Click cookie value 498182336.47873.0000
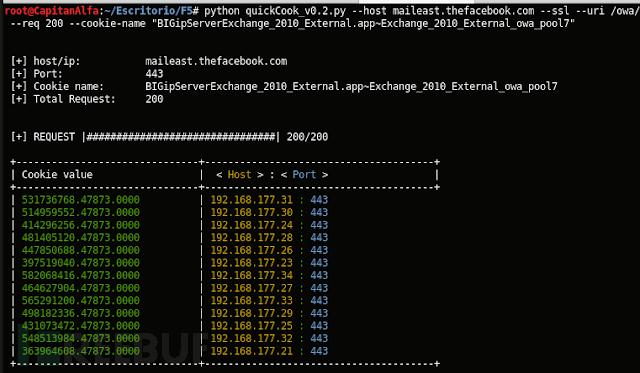 [x=80, y=313]
